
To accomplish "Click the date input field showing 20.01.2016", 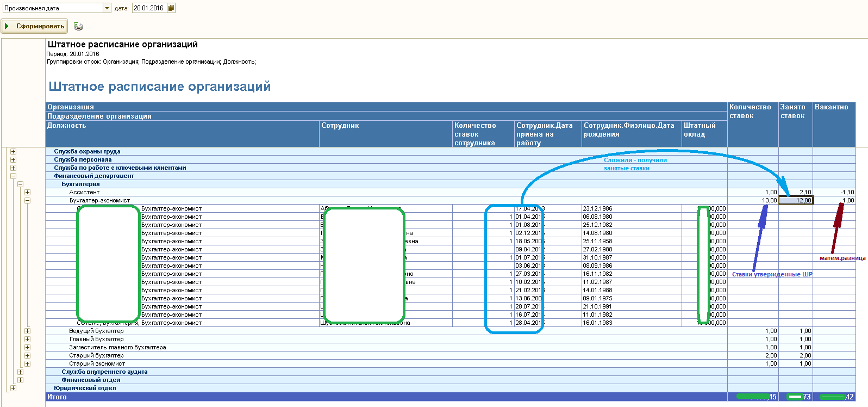I will coord(149,8).
